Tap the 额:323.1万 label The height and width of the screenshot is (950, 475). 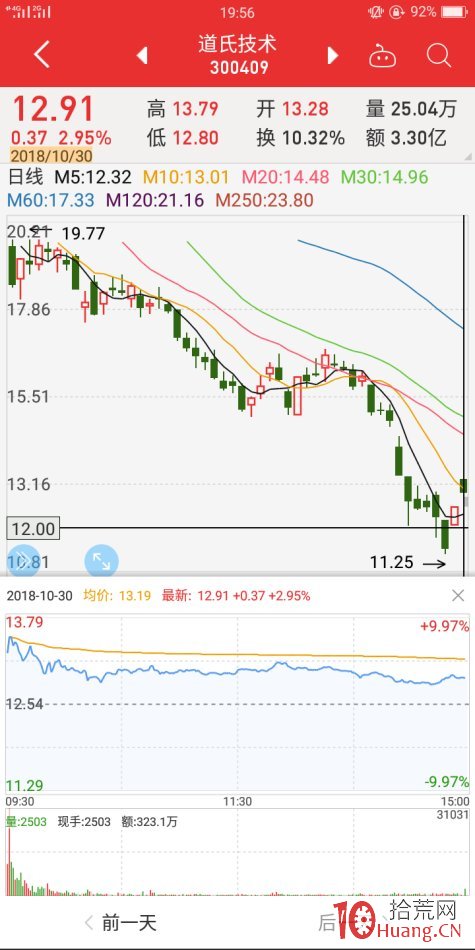151,822
